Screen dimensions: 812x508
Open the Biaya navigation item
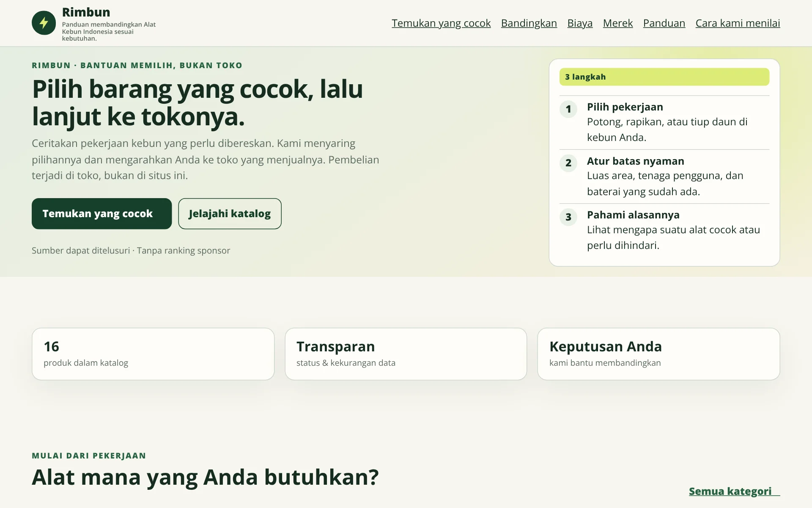580,23
